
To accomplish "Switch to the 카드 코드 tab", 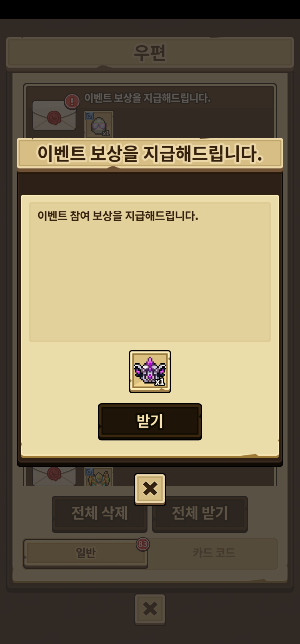I will coord(214,553).
